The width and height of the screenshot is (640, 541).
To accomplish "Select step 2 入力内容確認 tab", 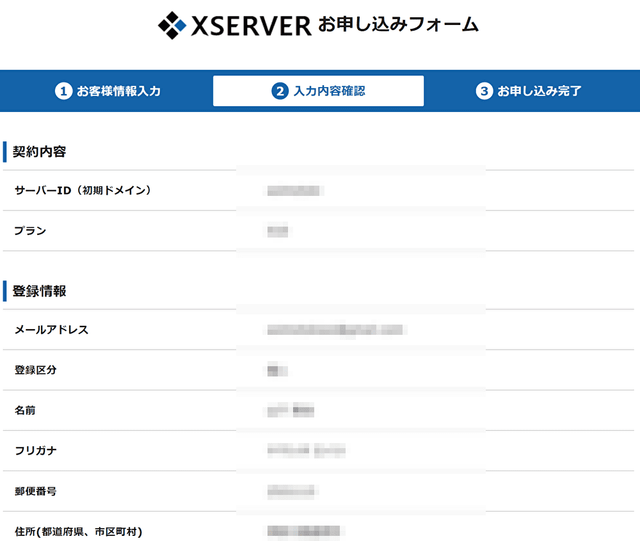I will pos(318,91).
